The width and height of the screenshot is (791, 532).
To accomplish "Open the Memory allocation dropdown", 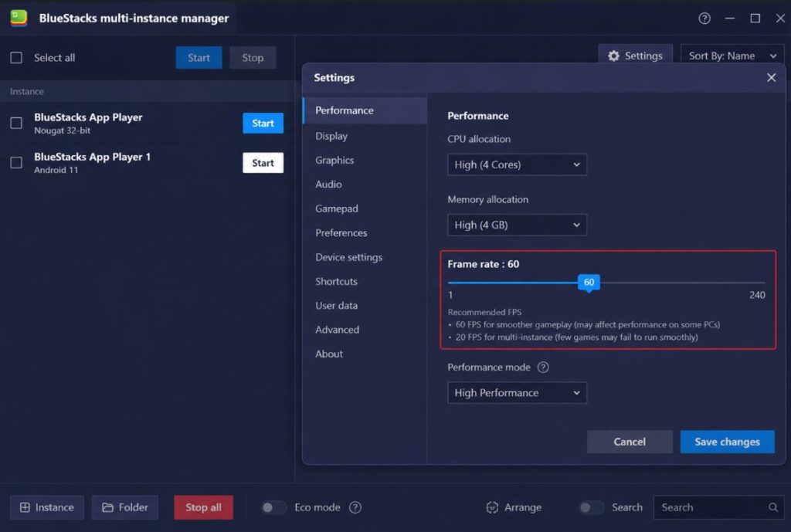I will click(x=517, y=225).
